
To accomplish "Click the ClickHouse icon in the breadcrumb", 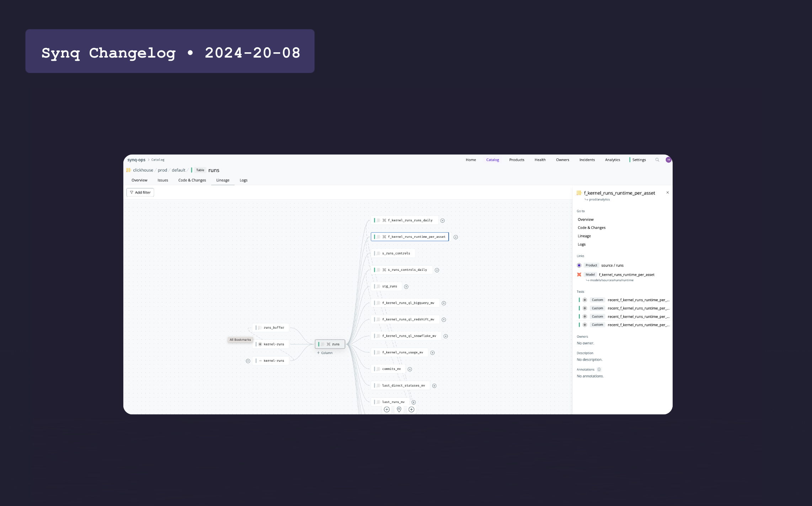I will point(129,170).
